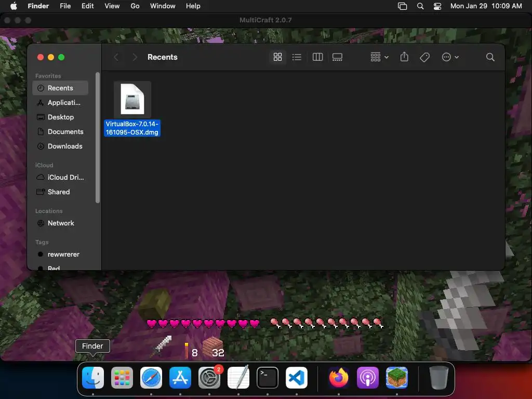Select Network under Locations
532x399 pixels.
click(60, 223)
